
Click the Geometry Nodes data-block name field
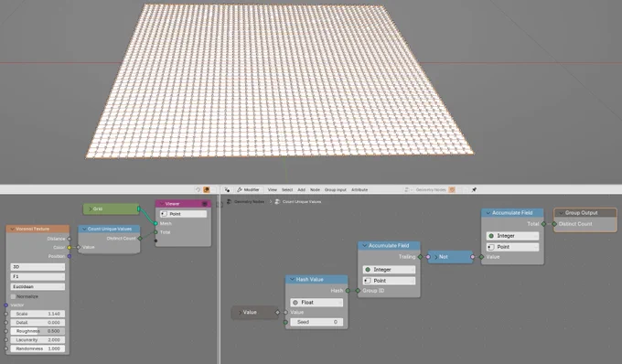(x=431, y=190)
